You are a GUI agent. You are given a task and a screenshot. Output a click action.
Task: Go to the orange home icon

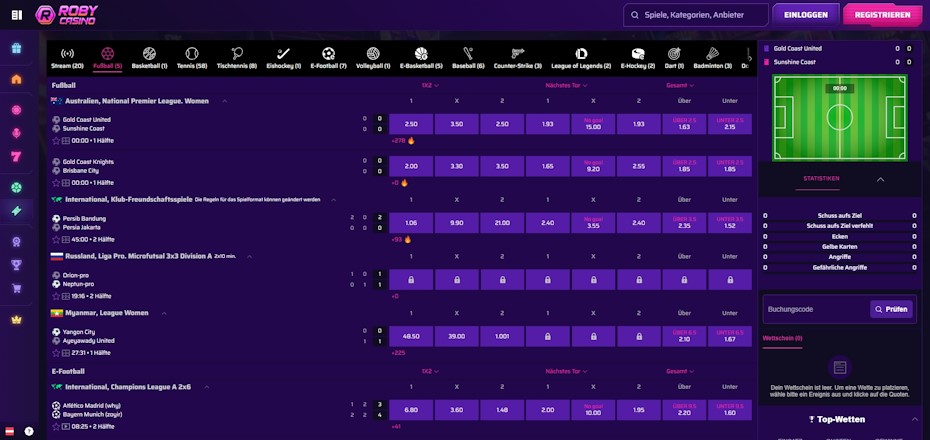(x=17, y=79)
